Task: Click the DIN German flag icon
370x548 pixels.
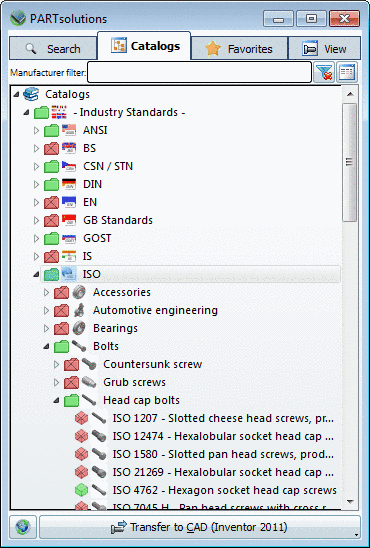Action: (69, 184)
